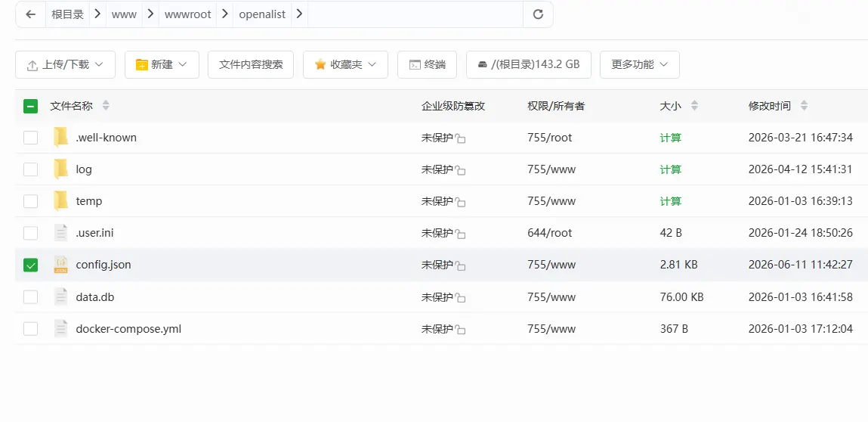The width and height of the screenshot is (868, 422).
Task: Open the log folder icon
Action: (61, 169)
